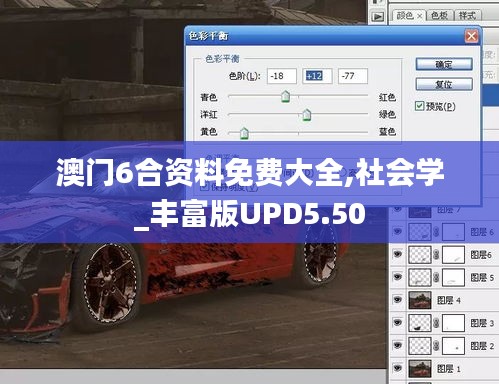Screen dimensions: 499x384
Task: Click the 图层 5 layer name
Action: (482, 277)
